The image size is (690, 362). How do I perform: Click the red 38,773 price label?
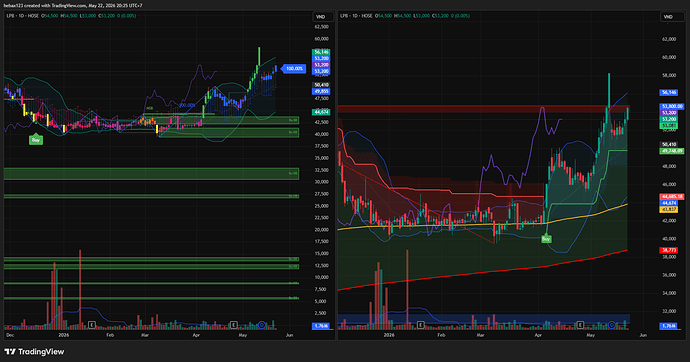coord(669,250)
